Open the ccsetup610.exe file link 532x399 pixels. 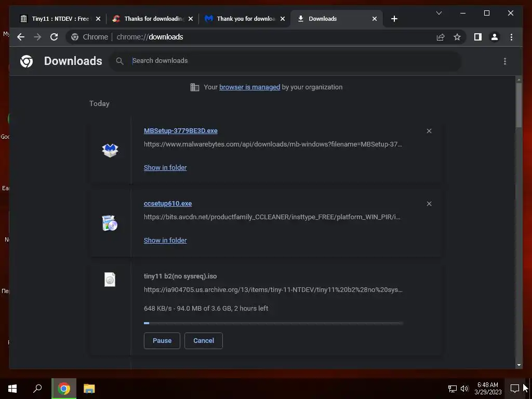[168, 204]
